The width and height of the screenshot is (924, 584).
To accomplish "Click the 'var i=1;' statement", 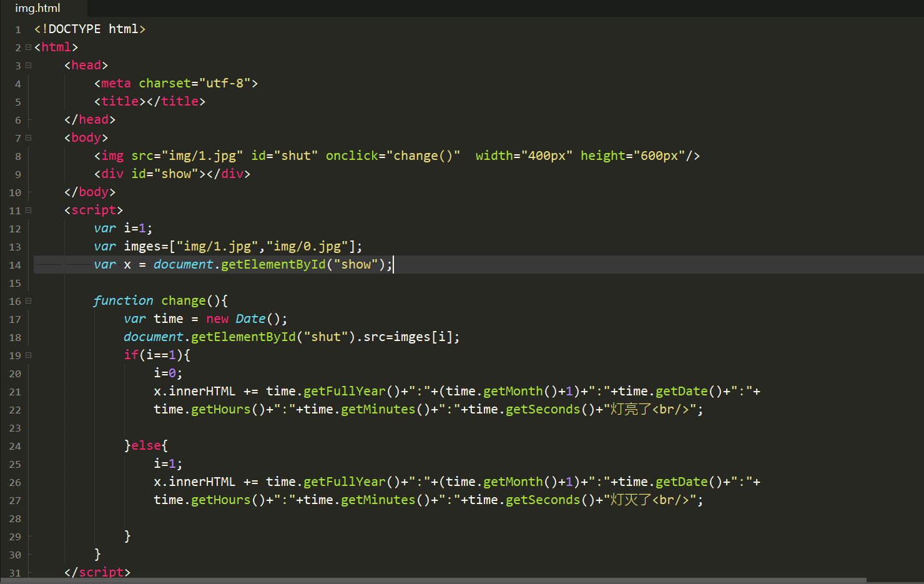I will pyautogui.click(x=123, y=228).
